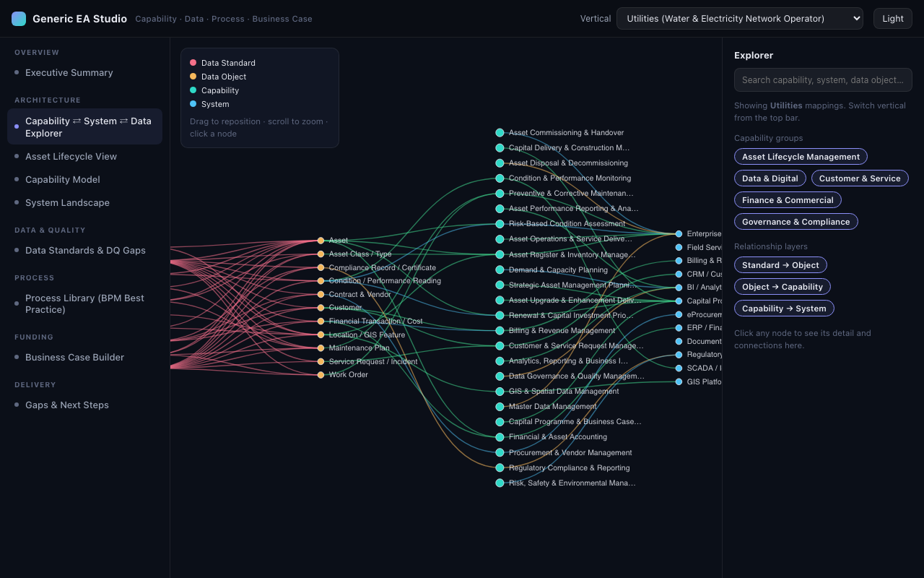Select the Work Order node
Screen dimensions: 924x578
coord(321,375)
